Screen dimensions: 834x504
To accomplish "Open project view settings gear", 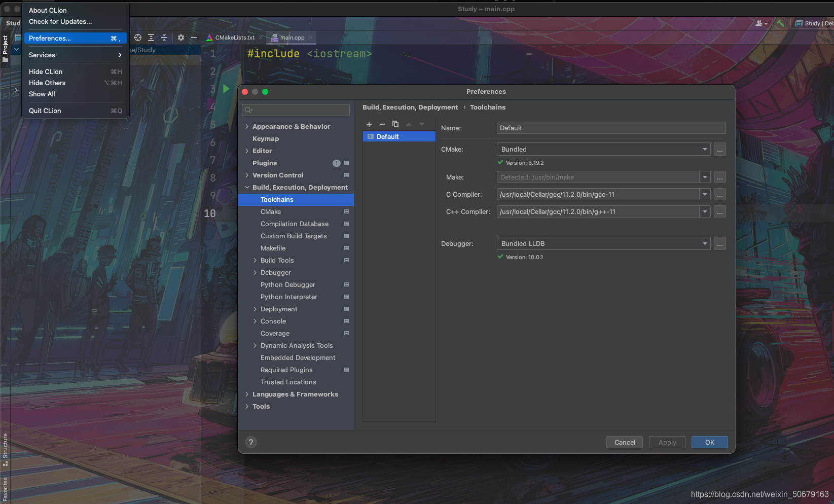I will click(181, 38).
